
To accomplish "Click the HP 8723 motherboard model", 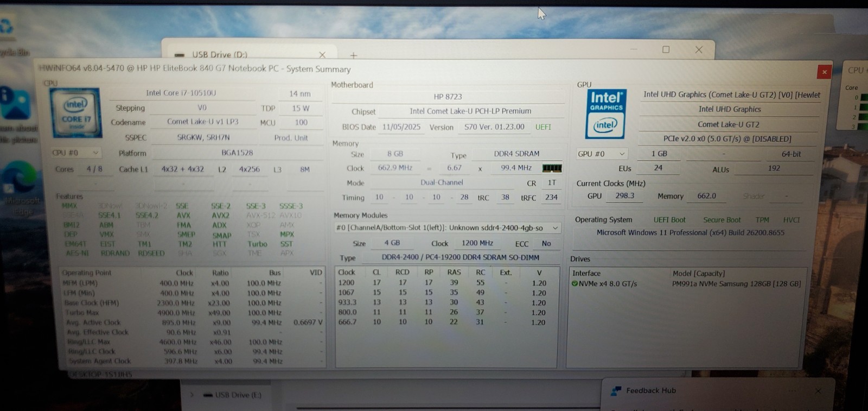I will click(448, 97).
